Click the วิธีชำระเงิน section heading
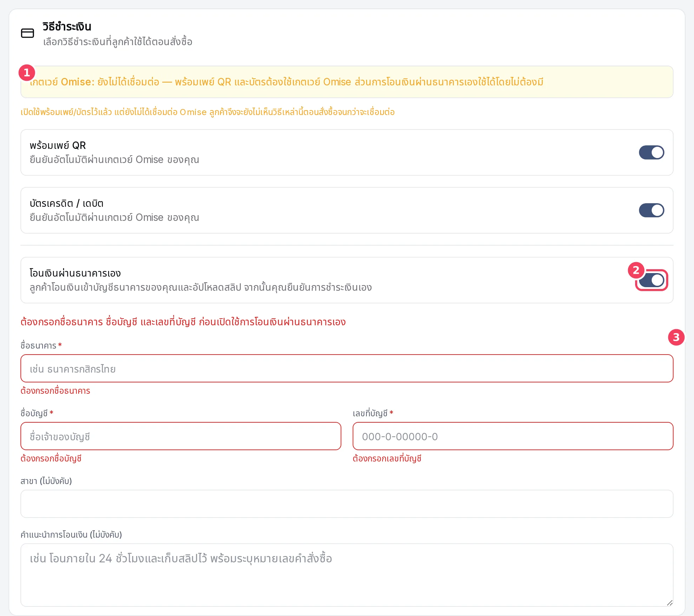Viewport: 694px width, 616px height. click(x=67, y=27)
